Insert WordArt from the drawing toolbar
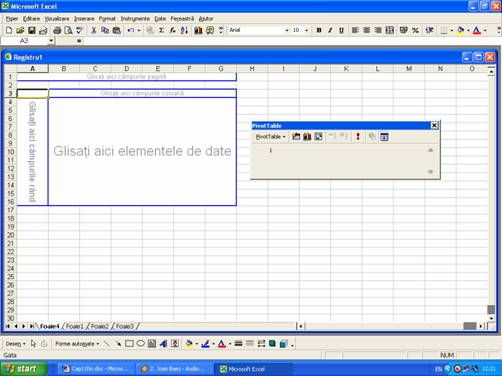The image size is (502, 376). point(163,343)
